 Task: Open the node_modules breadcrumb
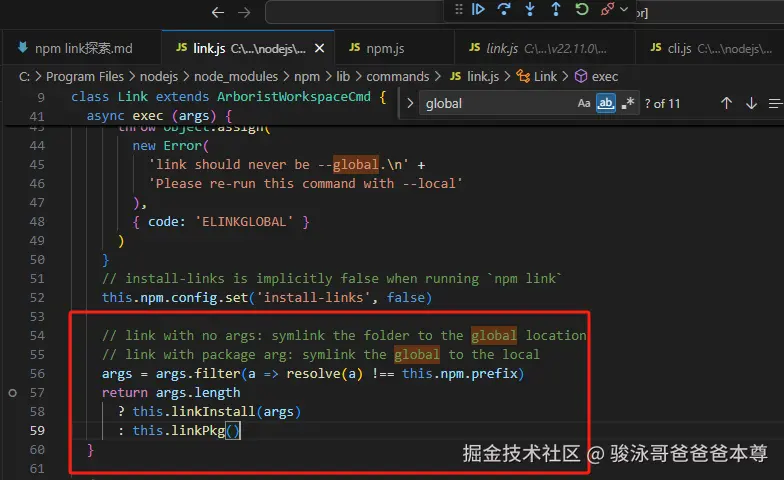point(236,76)
